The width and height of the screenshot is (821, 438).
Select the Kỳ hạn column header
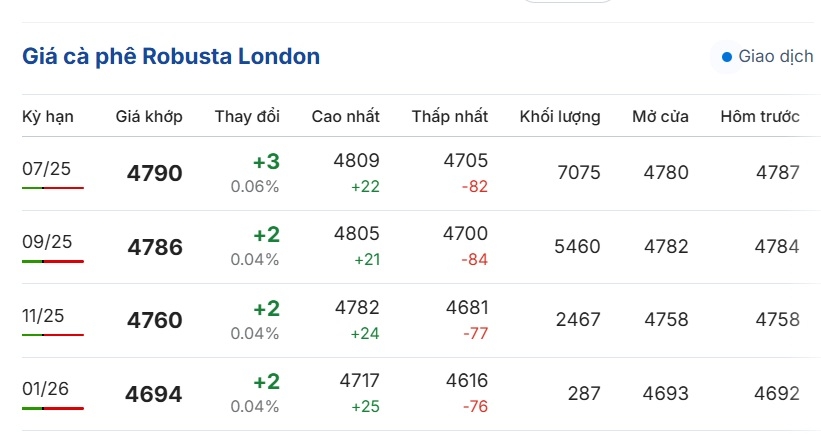click(x=48, y=116)
